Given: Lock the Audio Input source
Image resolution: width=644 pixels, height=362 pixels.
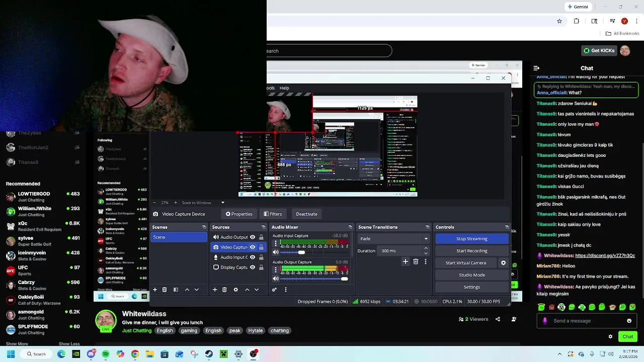Looking at the screenshot, I should click(261, 257).
